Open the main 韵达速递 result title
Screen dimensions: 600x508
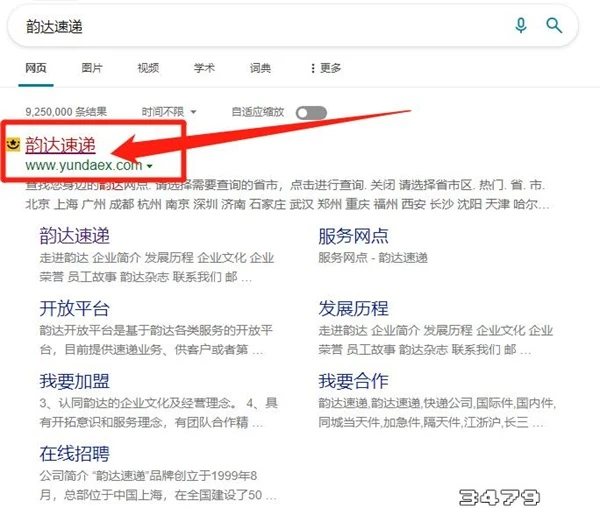tap(60, 145)
